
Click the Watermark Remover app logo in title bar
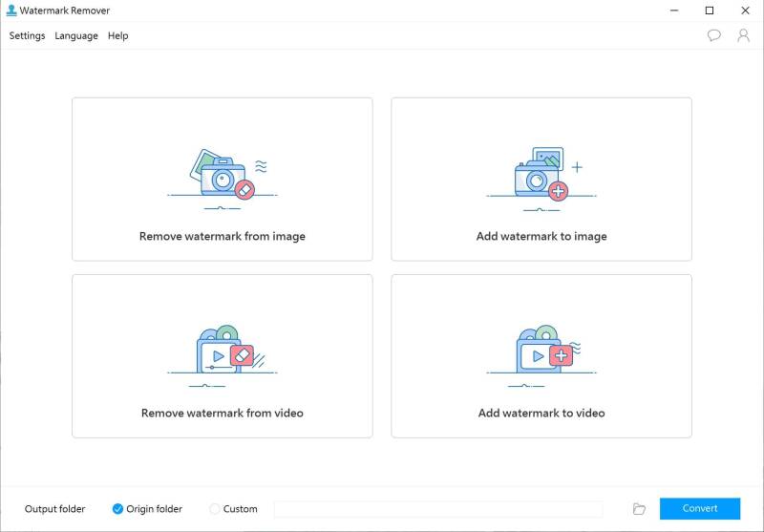point(11,11)
